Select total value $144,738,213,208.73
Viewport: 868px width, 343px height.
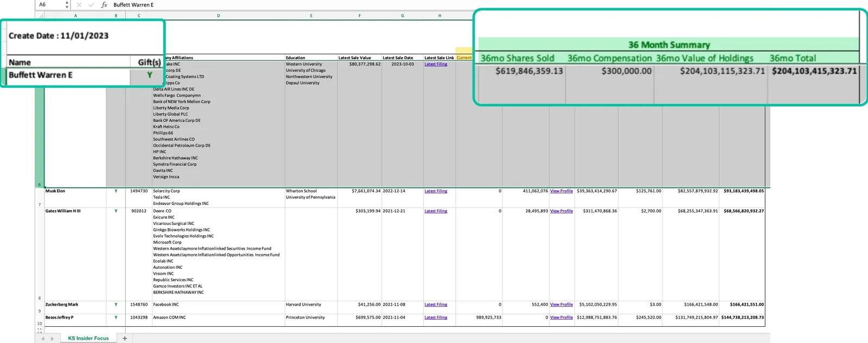(742, 320)
